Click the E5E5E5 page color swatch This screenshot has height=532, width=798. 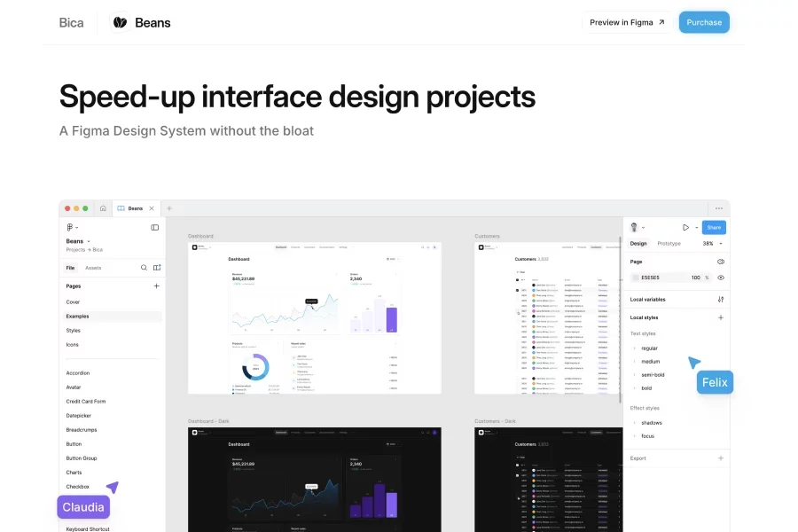click(x=636, y=278)
